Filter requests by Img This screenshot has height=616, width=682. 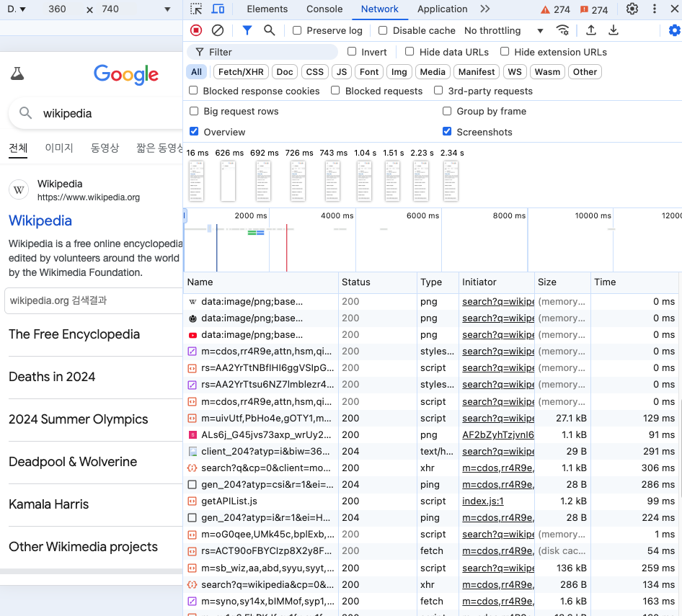(x=399, y=72)
